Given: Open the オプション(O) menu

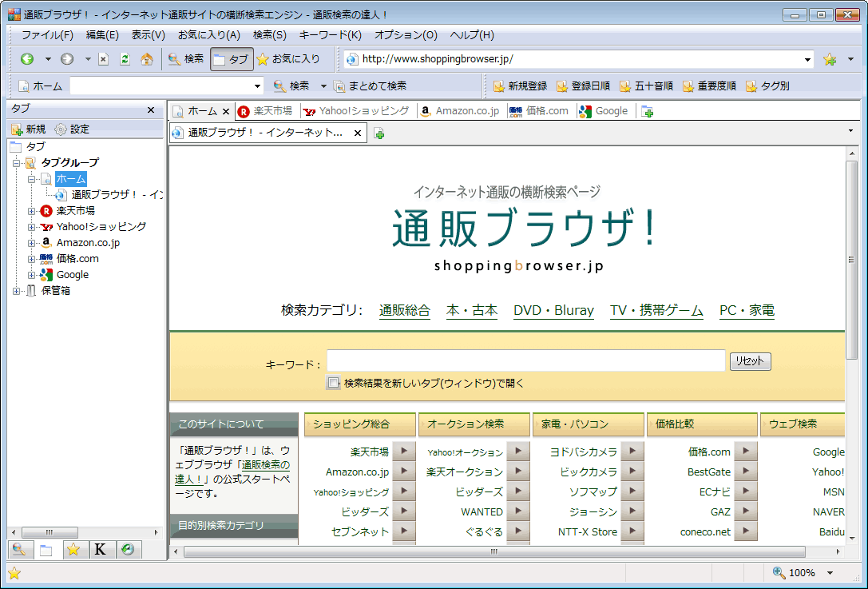Looking at the screenshot, I should (406, 35).
